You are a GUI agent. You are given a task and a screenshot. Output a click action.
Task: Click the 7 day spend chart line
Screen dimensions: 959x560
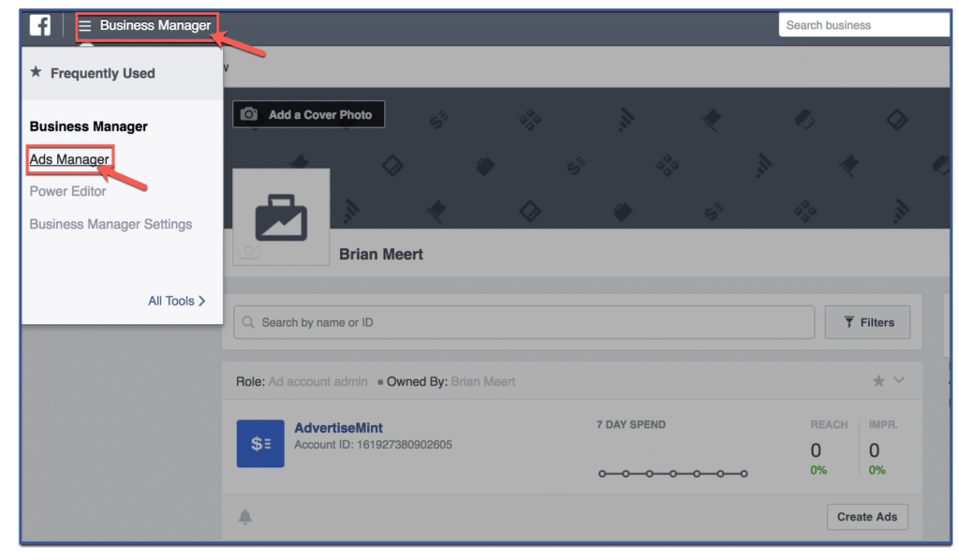[x=672, y=474]
